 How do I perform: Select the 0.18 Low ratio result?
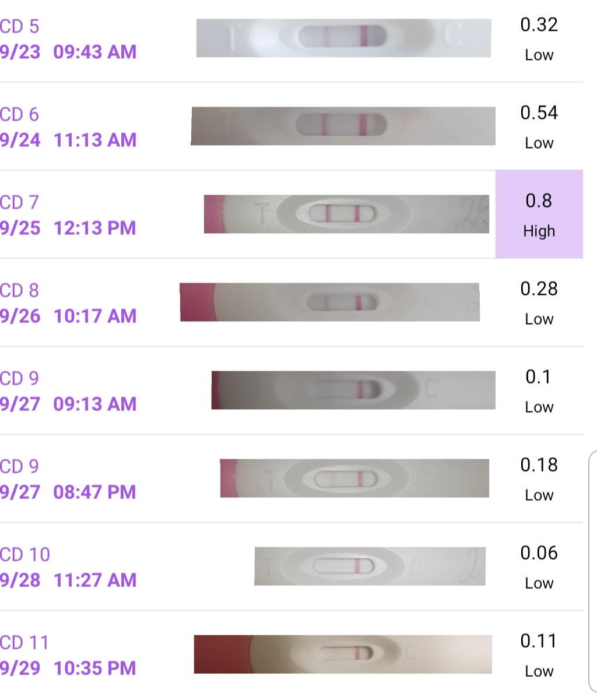click(539, 479)
